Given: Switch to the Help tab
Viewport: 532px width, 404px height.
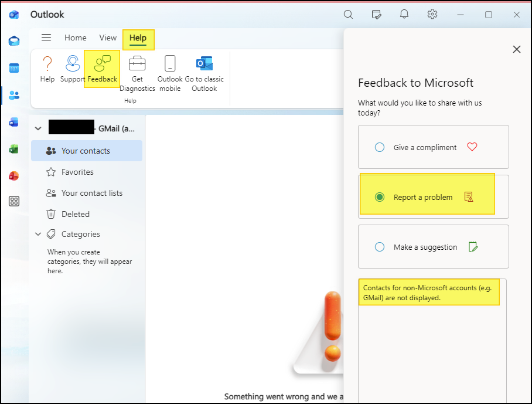Looking at the screenshot, I should (x=138, y=38).
